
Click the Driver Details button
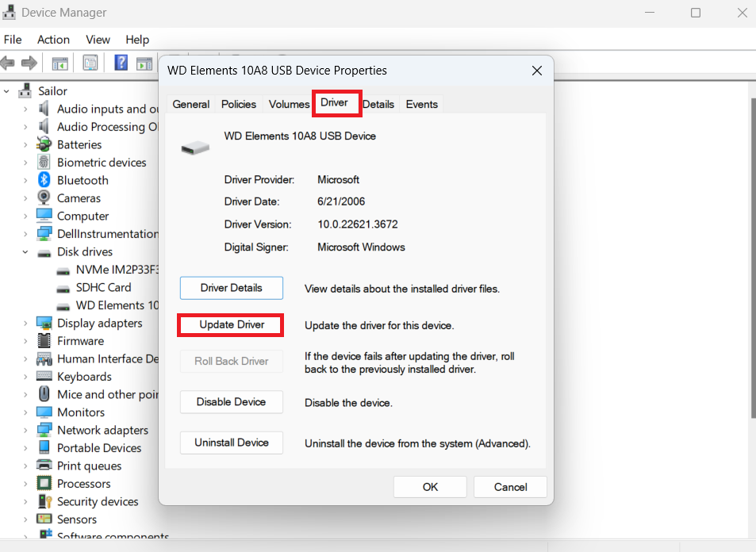(x=232, y=288)
